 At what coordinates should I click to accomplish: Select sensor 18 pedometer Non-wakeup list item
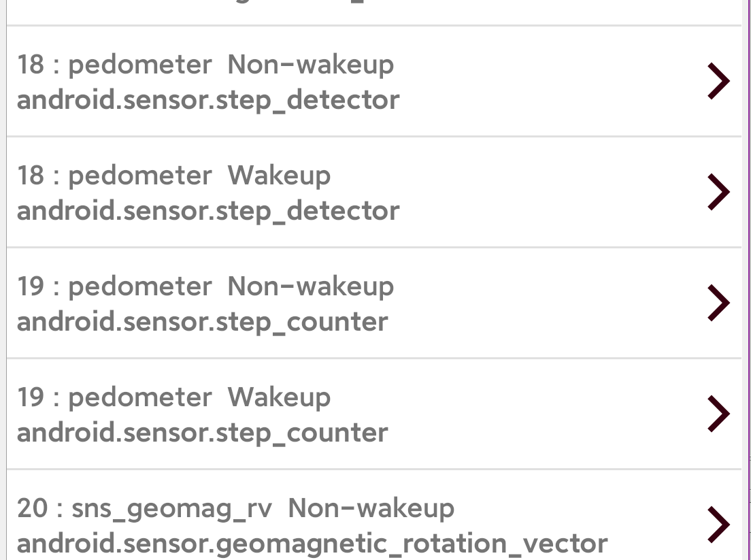272,80
